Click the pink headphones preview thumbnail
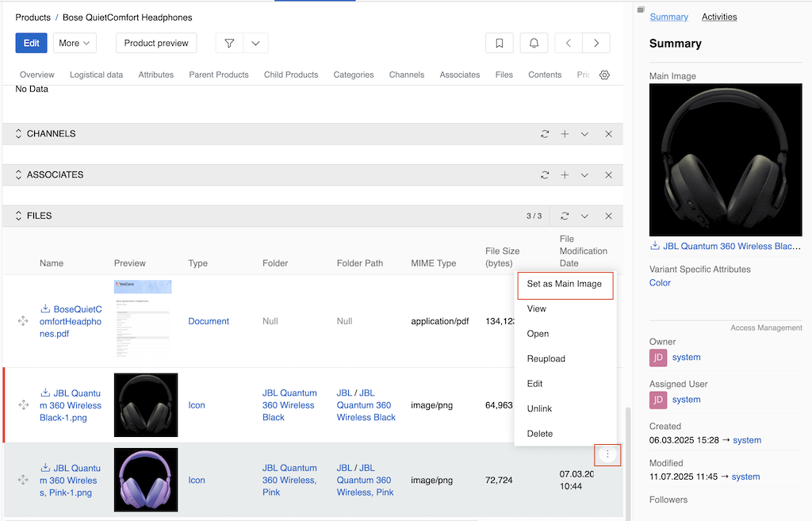 pos(146,480)
